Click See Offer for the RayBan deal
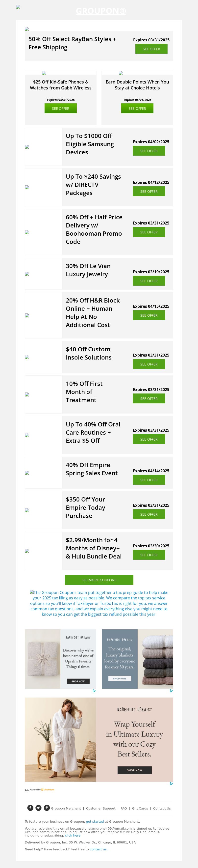Image resolution: width=198 pixels, height=868 pixels. tap(151, 49)
